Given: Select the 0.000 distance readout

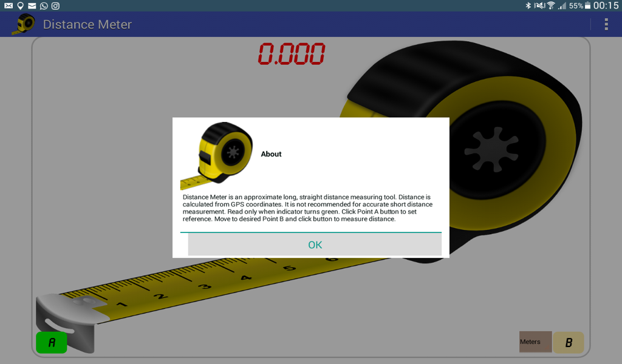Looking at the screenshot, I should click(292, 55).
